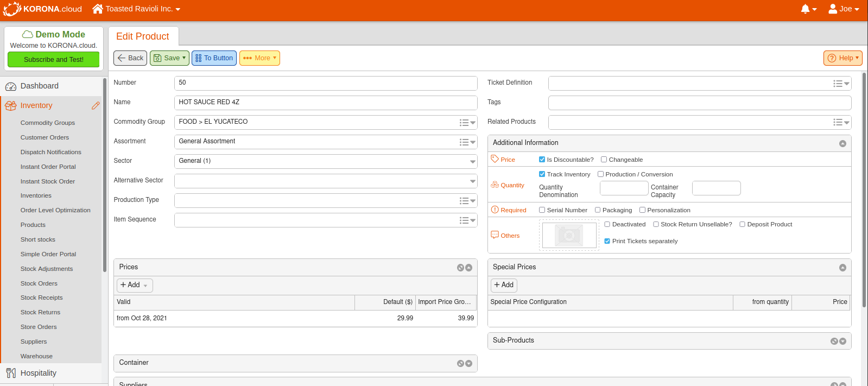This screenshot has height=386, width=868.
Task: Click the Inventory boxes icon in sidebar
Action: [x=11, y=106]
